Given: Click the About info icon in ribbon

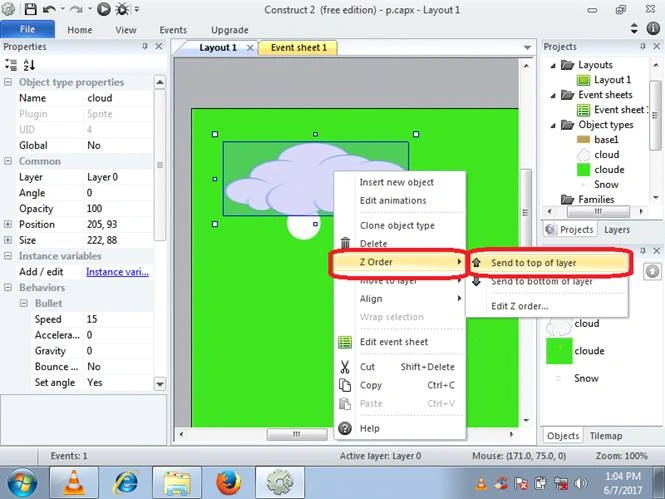Looking at the screenshot, I should coord(653,28).
